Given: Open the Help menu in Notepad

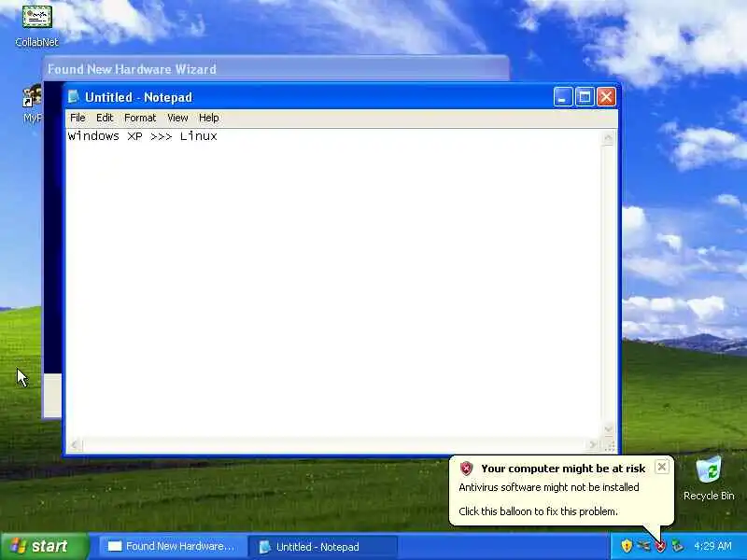Looking at the screenshot, I should coord(208,118).
